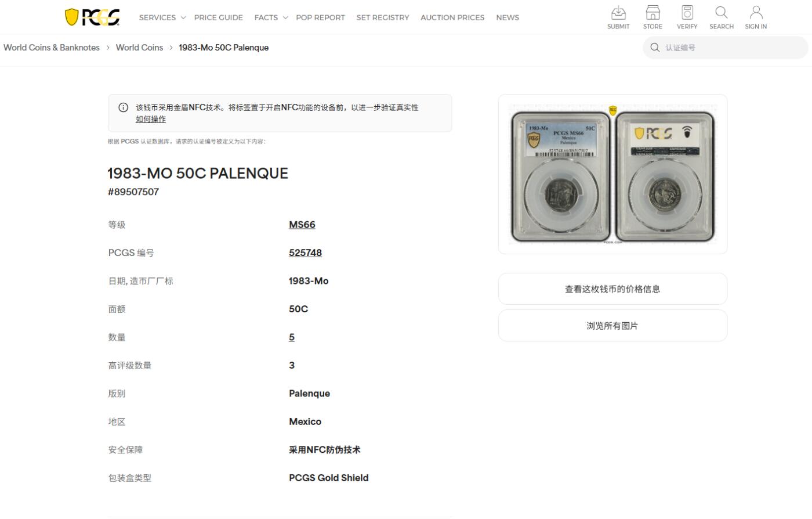Select the 日期, 造币厂厂标 row label
812x519 pixels.
[140, 281]
